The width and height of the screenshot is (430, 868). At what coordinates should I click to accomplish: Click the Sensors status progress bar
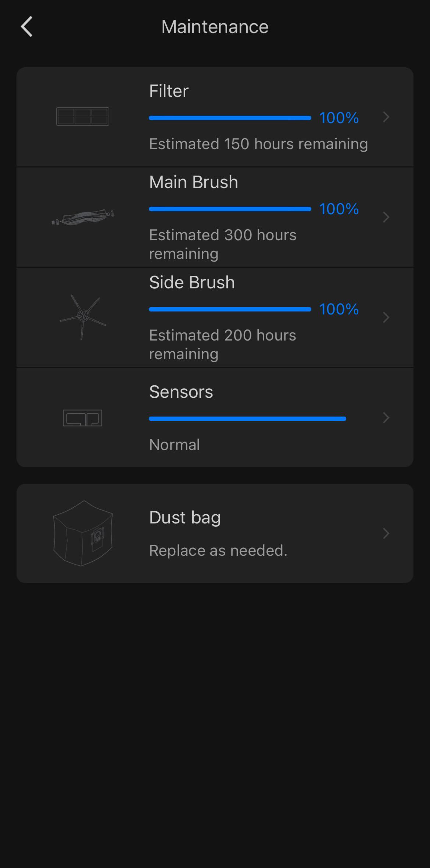(247, 418)
